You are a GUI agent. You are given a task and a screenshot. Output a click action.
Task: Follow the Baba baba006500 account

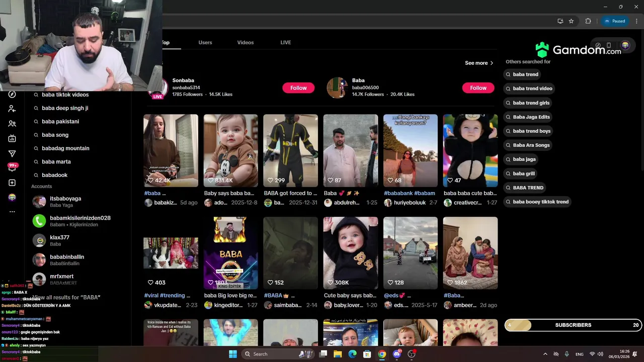(478, 88)
